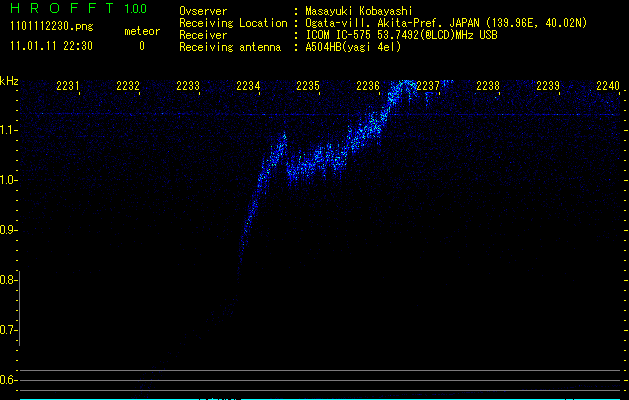Click time marker 2231

point(68,86)
